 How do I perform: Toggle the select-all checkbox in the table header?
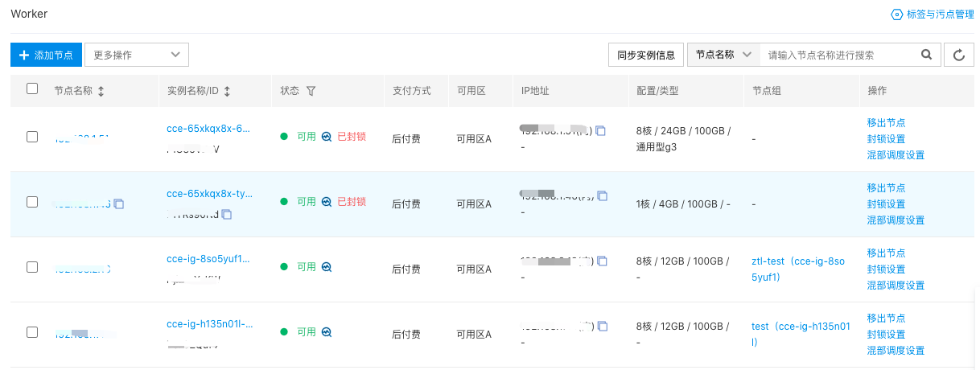pos(32,89)
